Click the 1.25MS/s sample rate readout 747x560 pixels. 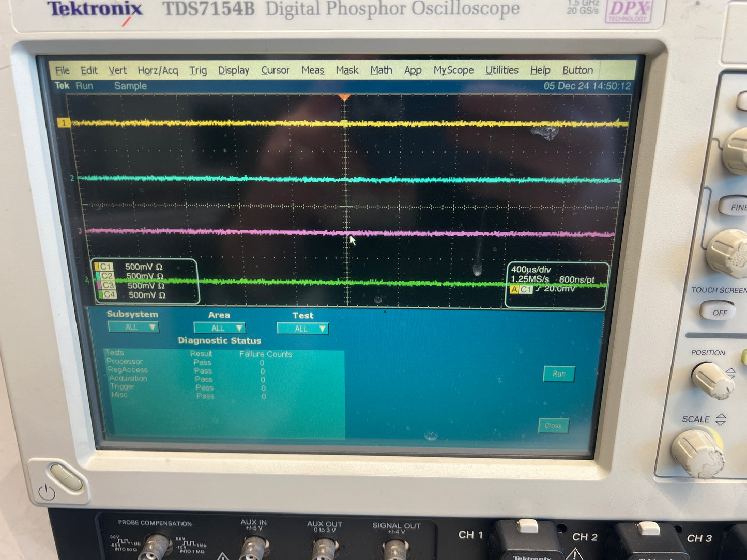[530, 279]
